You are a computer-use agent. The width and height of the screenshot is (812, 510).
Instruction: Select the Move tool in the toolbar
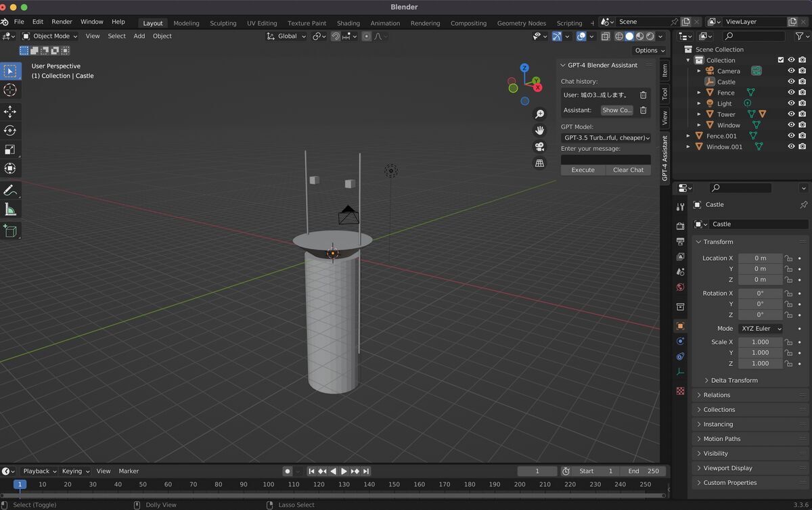click(10, 112)
